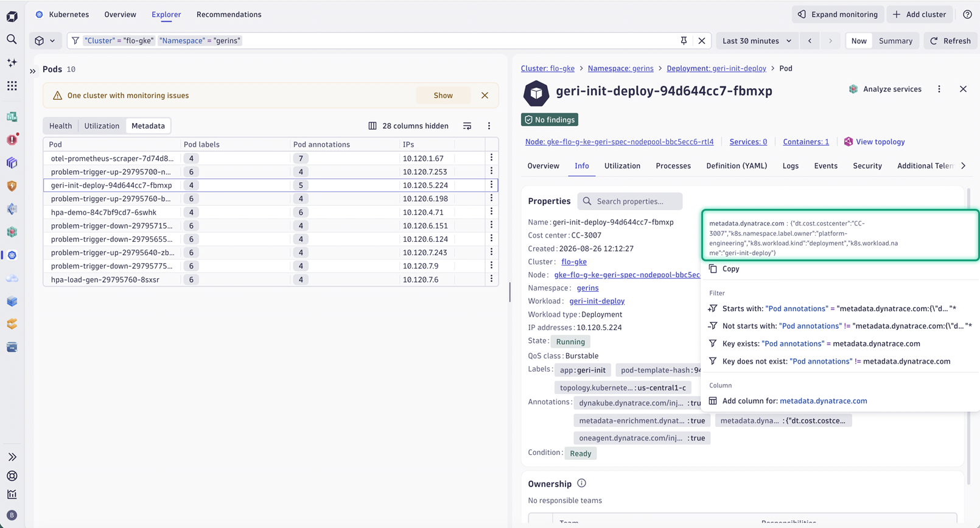Image resolution: width=980 pixels, height=528 pixels.
Task: Clear the filter bar with the X
Action: tap(702, 41)
